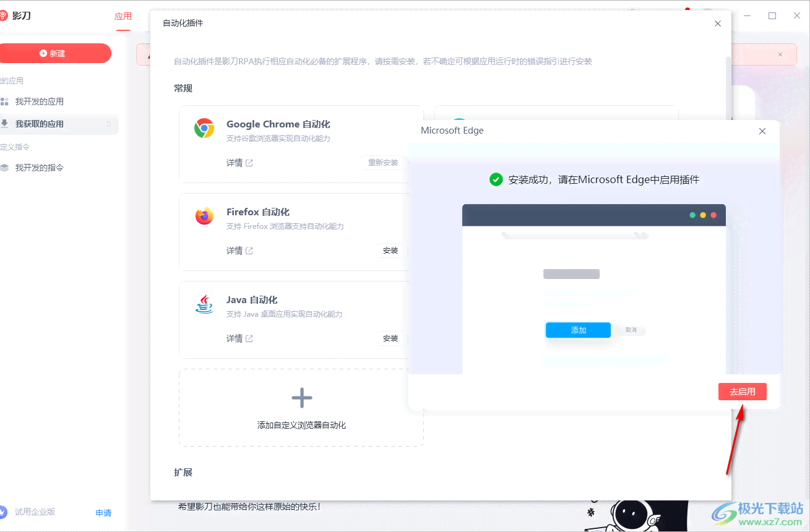The image size is (810, 532).
Task: Click the download icon beside 我获取的应用
Action: [4, 124]
